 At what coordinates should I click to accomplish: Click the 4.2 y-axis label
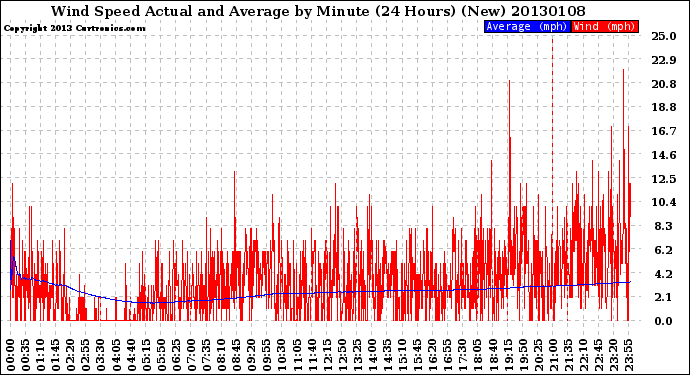click(664, 274)
